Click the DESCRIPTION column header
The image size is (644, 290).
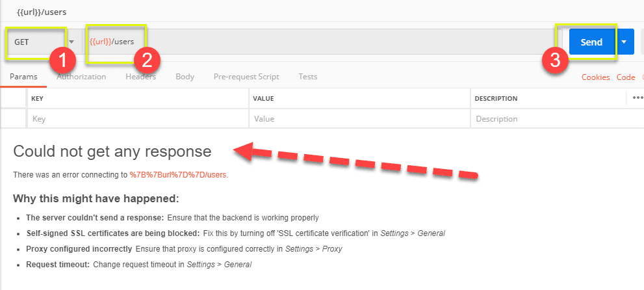pyautogui.click(x=496, y=99)
